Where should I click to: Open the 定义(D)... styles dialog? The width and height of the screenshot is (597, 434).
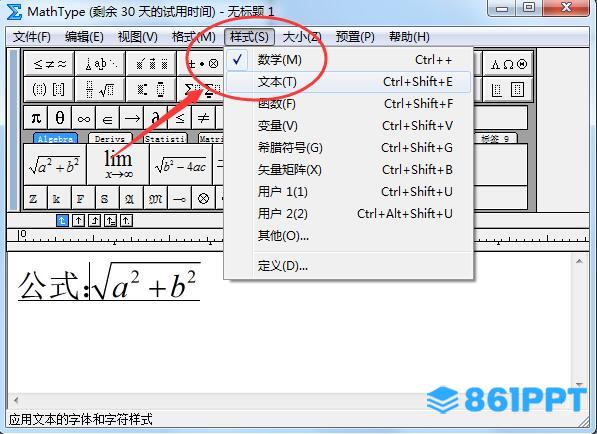tap(348, 266)
